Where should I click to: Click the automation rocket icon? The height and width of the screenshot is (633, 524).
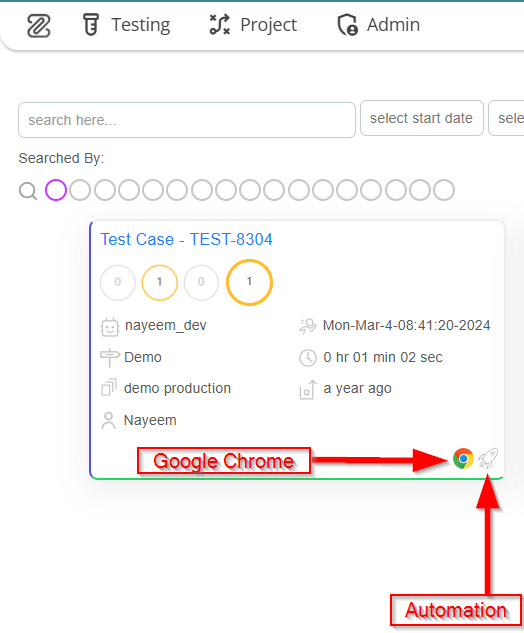[x=488, y=458]
